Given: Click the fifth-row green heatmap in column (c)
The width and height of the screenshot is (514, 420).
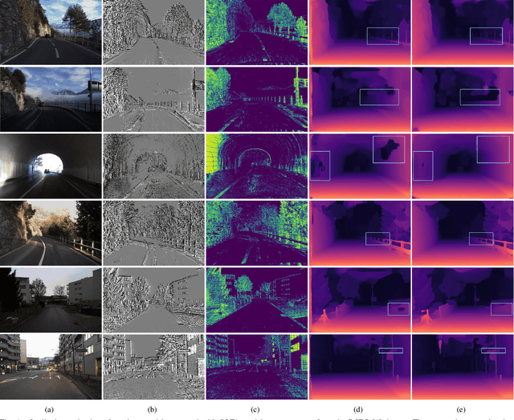Looking at the screenshot, I should click(x=256, y=299).
